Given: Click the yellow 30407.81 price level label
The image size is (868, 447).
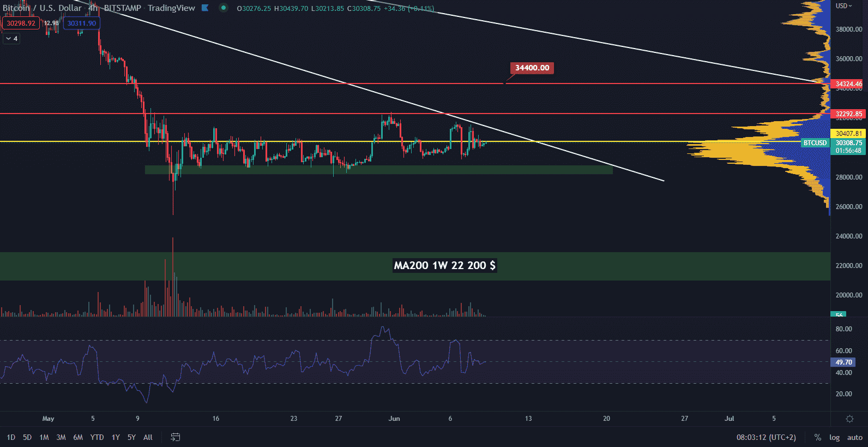Looking at the screenshot, I should 848,134.
